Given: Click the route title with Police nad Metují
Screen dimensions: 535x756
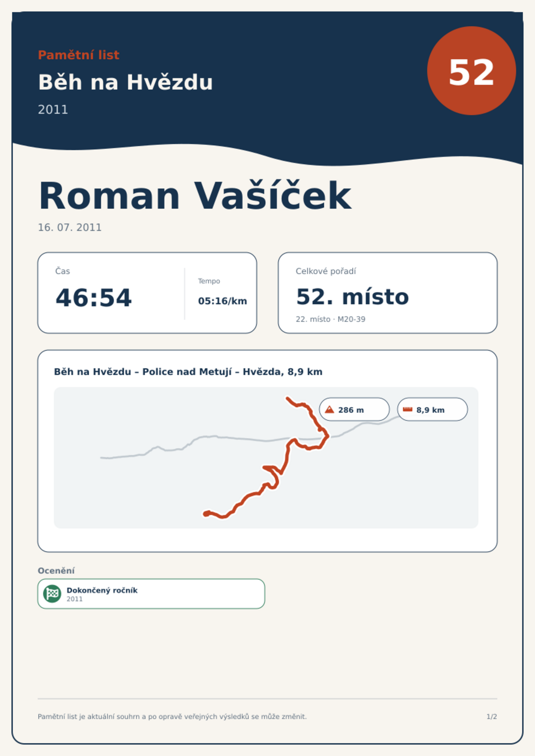Looking at the screenshot, I should pyautogui.click(x=188, y=372).
